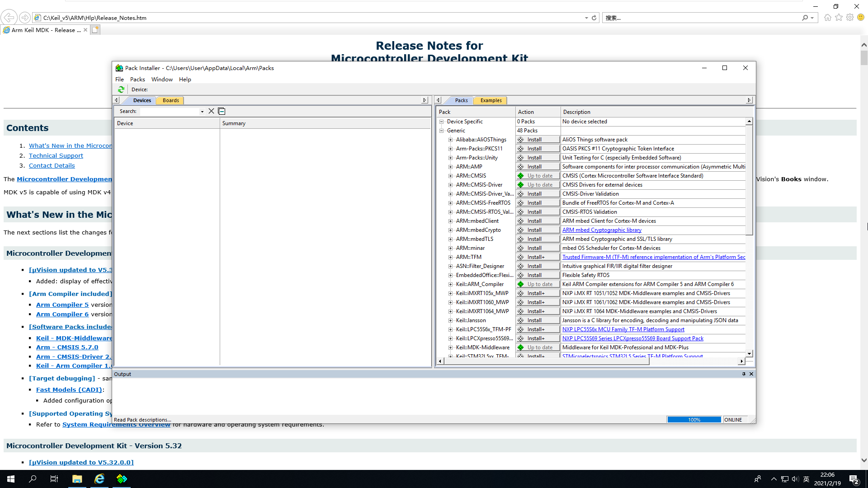The height and width of the screenshot is (488, 868).
Task: Toggle the Up to date status for ARM::CMSIS-Driver
Action: (537, 185)
